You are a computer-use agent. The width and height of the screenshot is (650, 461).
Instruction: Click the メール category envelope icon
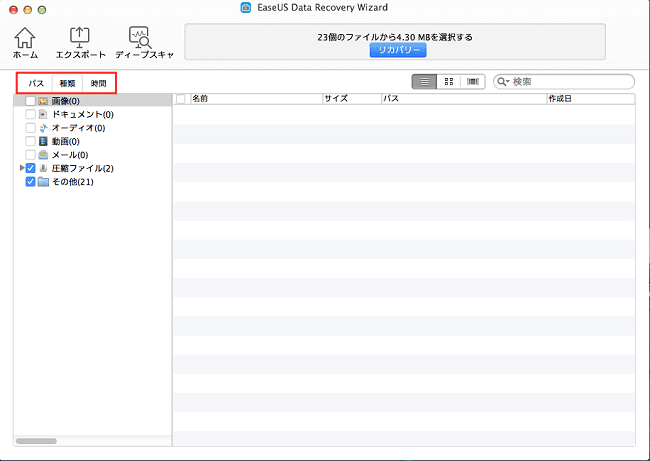click(x=43, y=155)
